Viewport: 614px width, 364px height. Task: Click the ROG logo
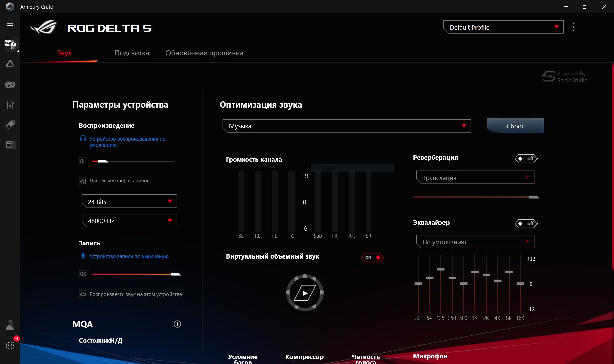pyautogui.click(x=44, y=27)
